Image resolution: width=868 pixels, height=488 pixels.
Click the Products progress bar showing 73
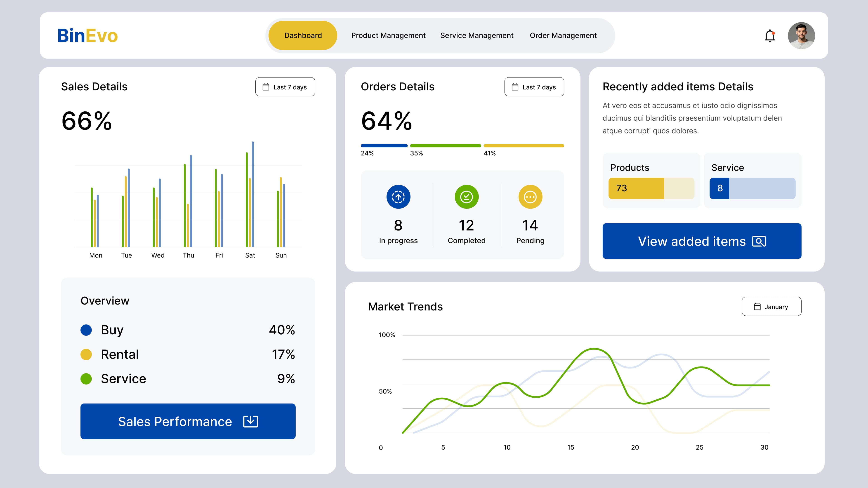click(651, 188)
